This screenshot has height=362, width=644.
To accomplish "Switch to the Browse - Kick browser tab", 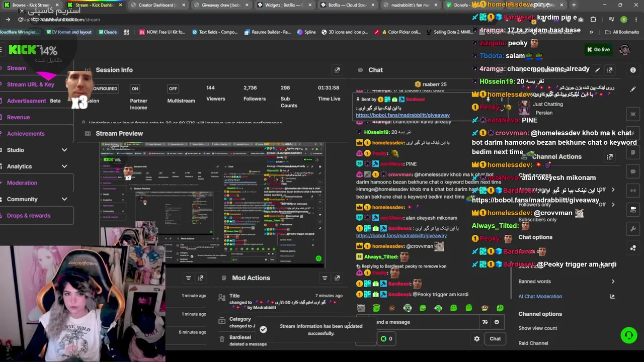I will 30,5.
